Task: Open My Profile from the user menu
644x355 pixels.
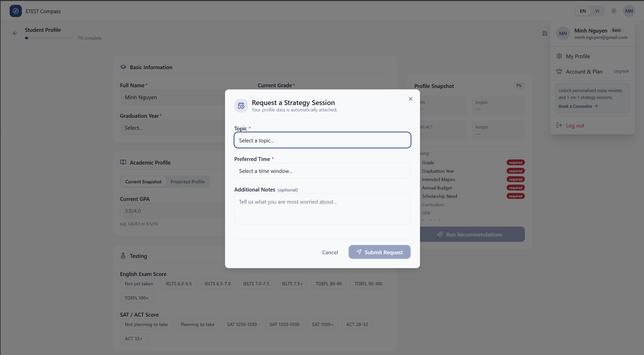Action: click(x=578, y=56)
